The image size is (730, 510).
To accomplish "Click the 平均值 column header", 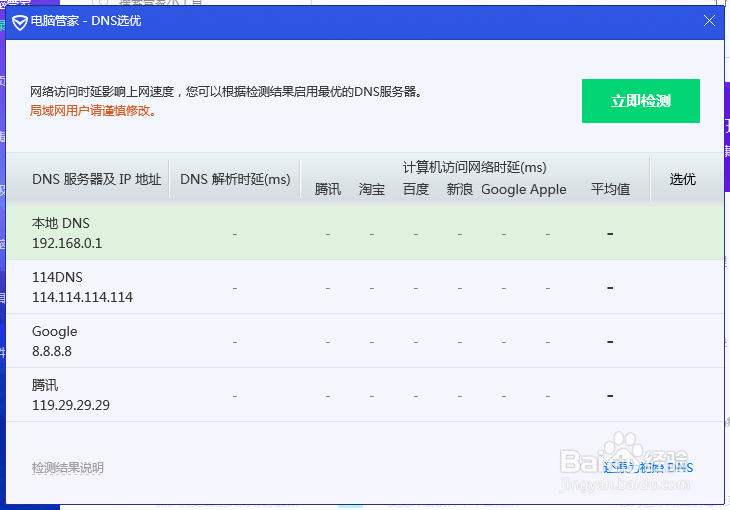I will click(610, 190).
